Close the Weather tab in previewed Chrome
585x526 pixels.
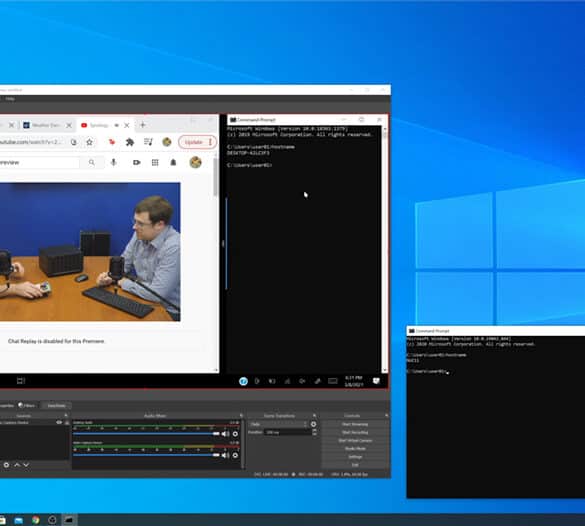(x=69, y=125)
